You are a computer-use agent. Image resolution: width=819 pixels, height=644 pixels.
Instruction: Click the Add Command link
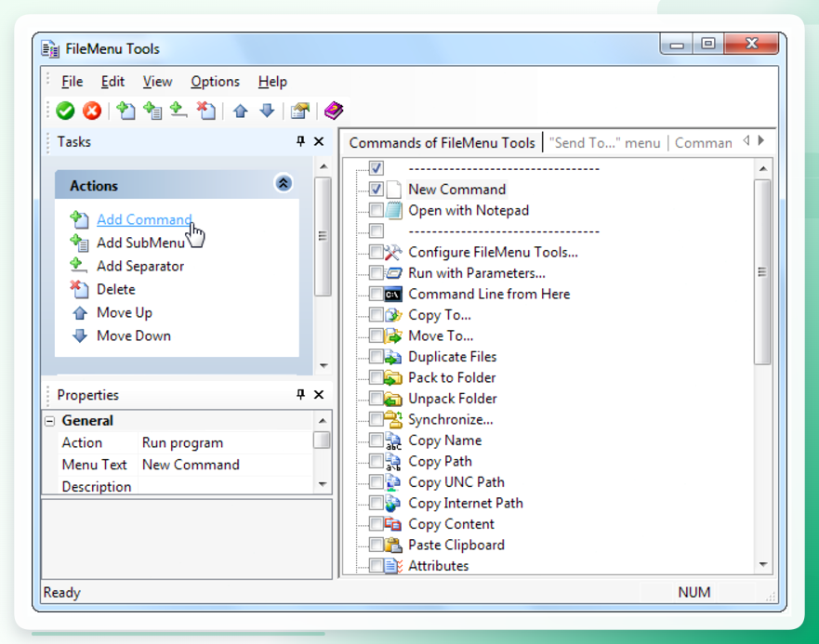pyautogui.click(x=145, y=219)
